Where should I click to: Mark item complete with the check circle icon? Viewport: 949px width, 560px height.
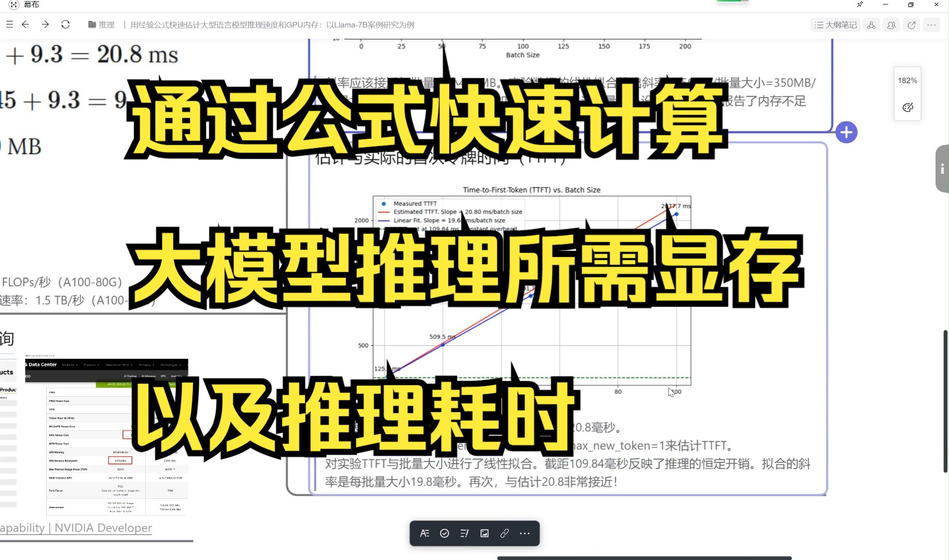(x=445, y=533)
